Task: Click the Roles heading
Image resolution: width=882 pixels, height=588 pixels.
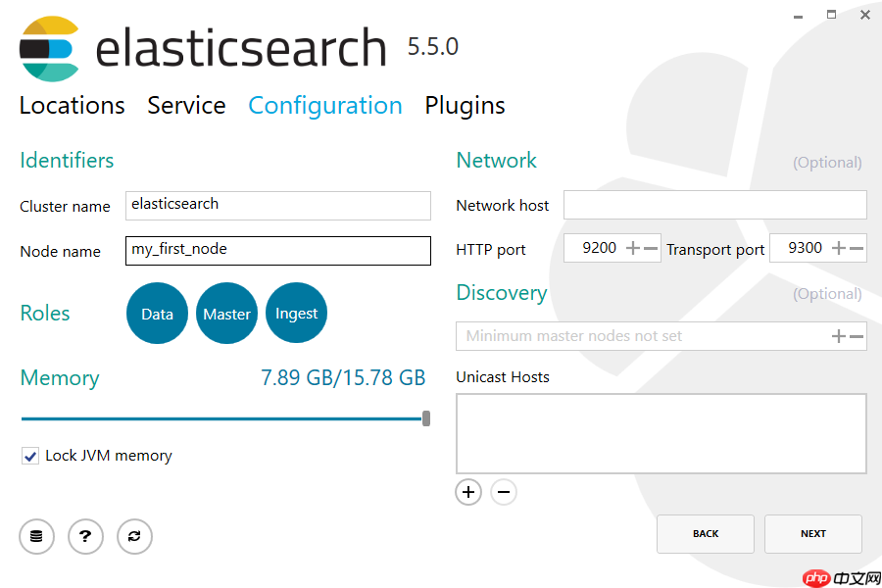Action: (45, 314)
